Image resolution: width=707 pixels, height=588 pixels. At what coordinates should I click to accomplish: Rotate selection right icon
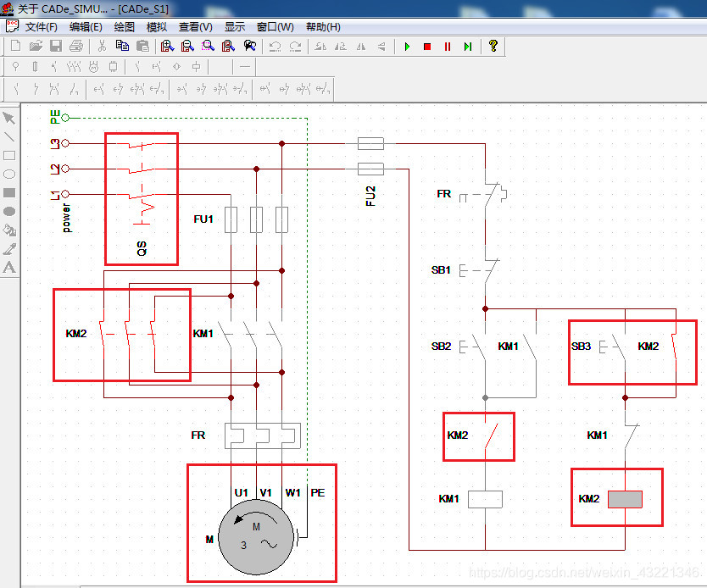pyautogui.click(x=341, y=47)
